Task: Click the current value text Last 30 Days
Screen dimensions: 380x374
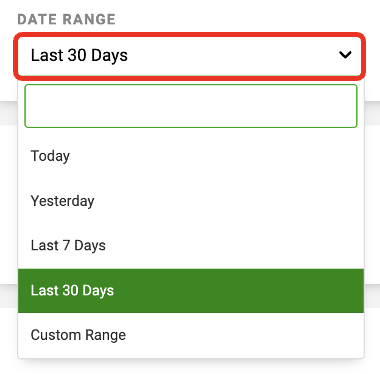Action: (79, 55)
